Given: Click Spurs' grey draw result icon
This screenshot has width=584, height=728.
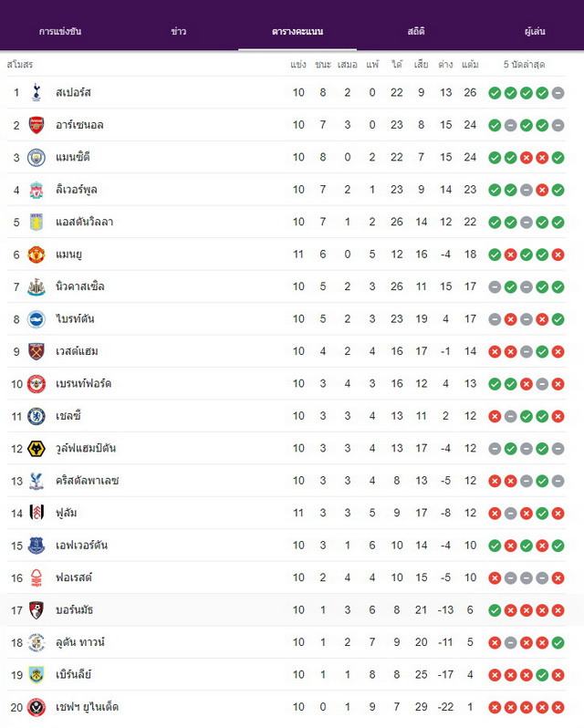Looking at the screenshot, I should 558,93.
